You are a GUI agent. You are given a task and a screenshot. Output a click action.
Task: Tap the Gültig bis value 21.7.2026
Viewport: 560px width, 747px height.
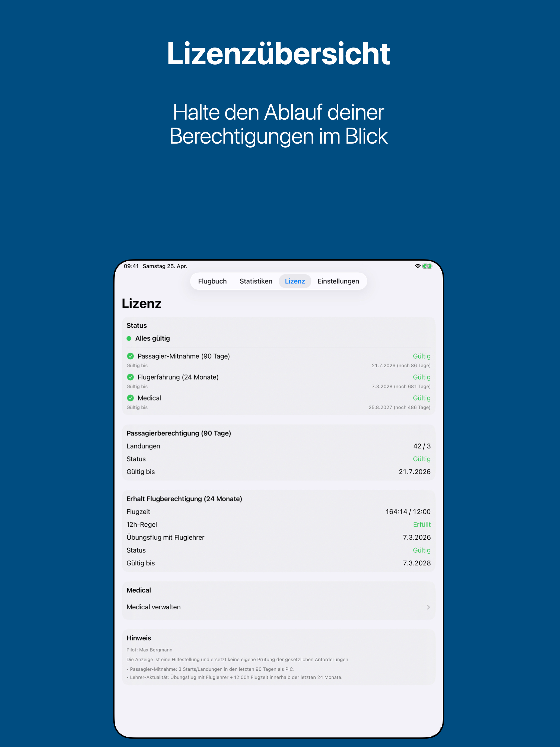pyautogui.click(x=415, y=471)
